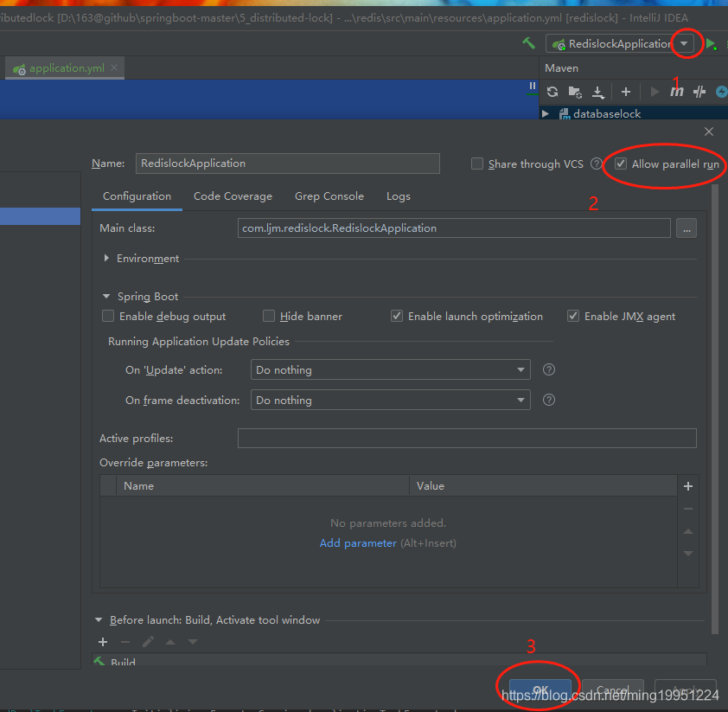Image resolution: width=728 pixels, height=712 pixels.
Task: Click Execute Maven Goal 'm' icon
Action: pos(677,92)
